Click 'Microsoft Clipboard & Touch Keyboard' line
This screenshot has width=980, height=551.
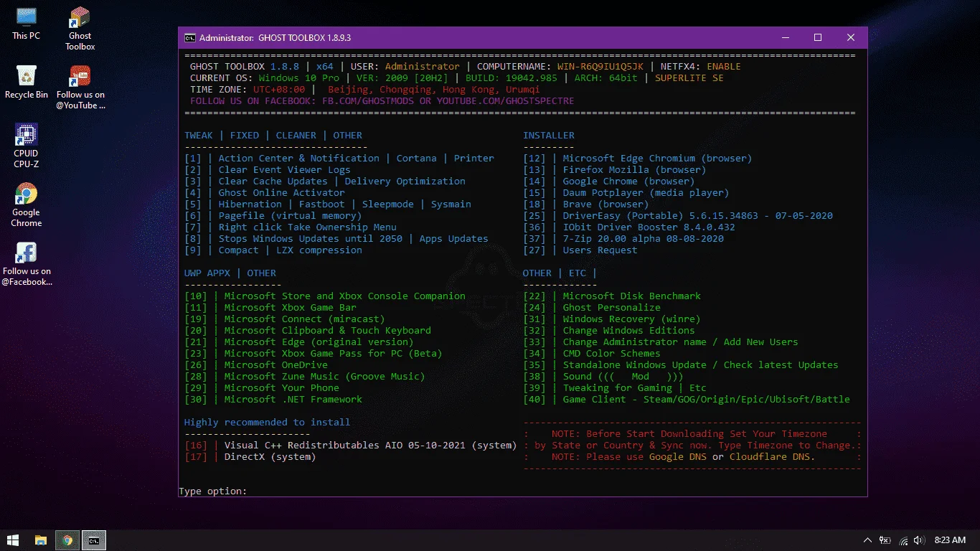328,331
